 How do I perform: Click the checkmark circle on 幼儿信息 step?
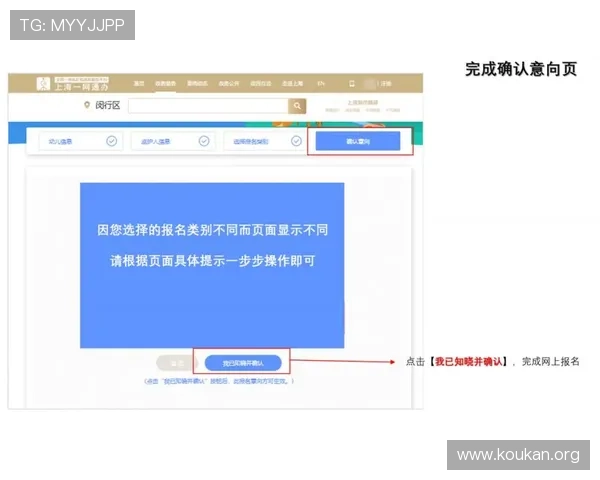(x=111, y=141)
